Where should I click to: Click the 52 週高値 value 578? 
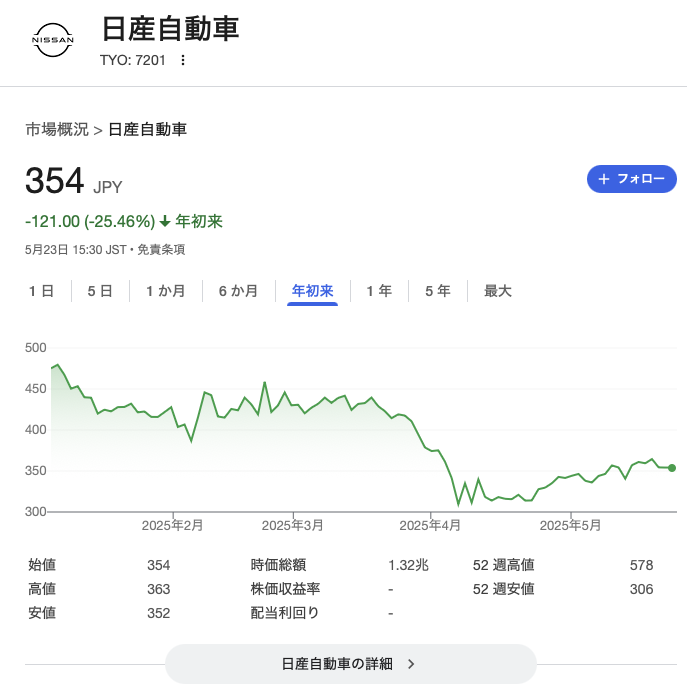point(641,565)
